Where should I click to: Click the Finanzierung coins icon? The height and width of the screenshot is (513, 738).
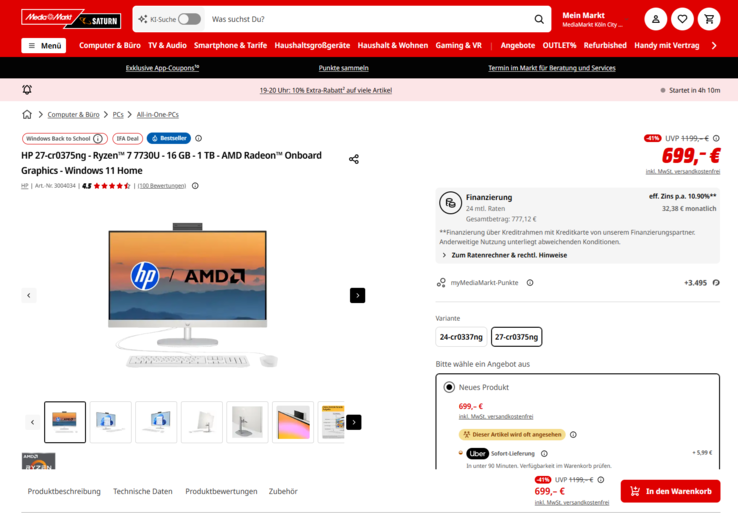(450, 203)
